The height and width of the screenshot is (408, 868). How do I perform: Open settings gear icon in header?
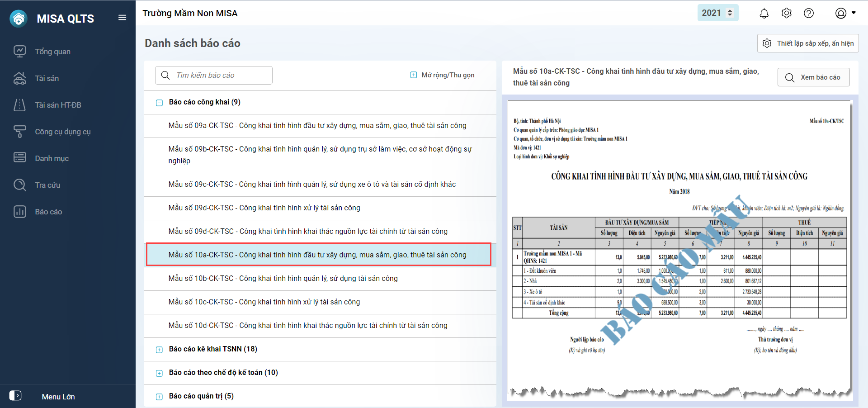point(787,13)
